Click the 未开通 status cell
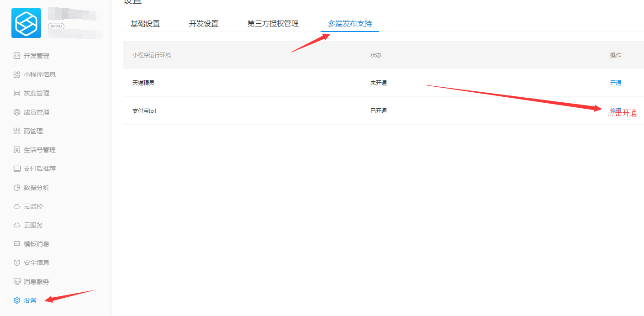 [379, 83]
